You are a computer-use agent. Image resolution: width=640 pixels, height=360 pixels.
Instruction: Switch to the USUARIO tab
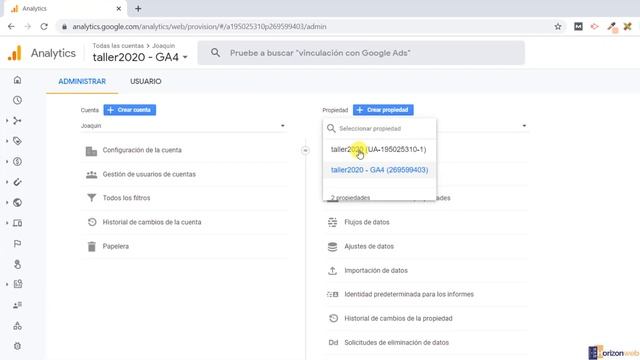[x=146, y=81]
